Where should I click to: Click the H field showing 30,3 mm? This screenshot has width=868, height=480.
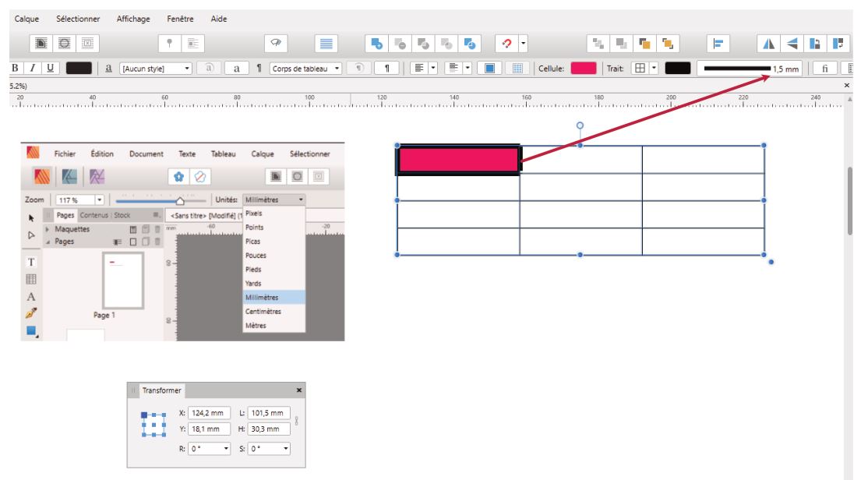(269, 429)
